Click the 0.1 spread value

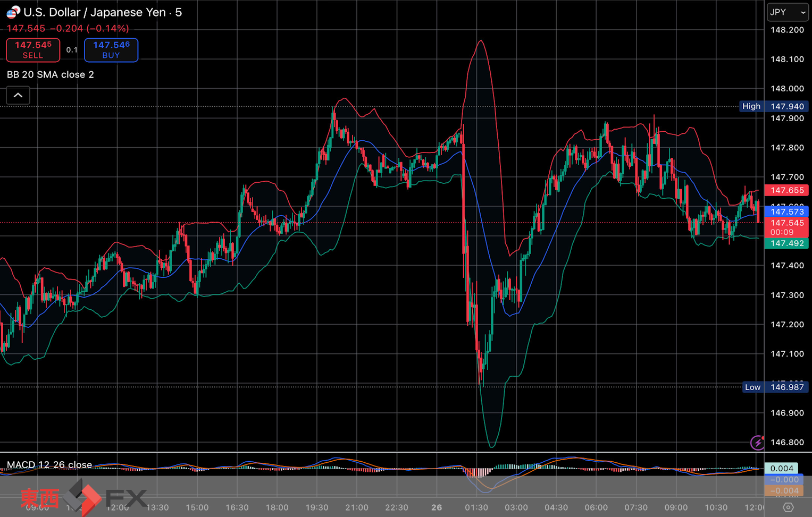(72, 50)
